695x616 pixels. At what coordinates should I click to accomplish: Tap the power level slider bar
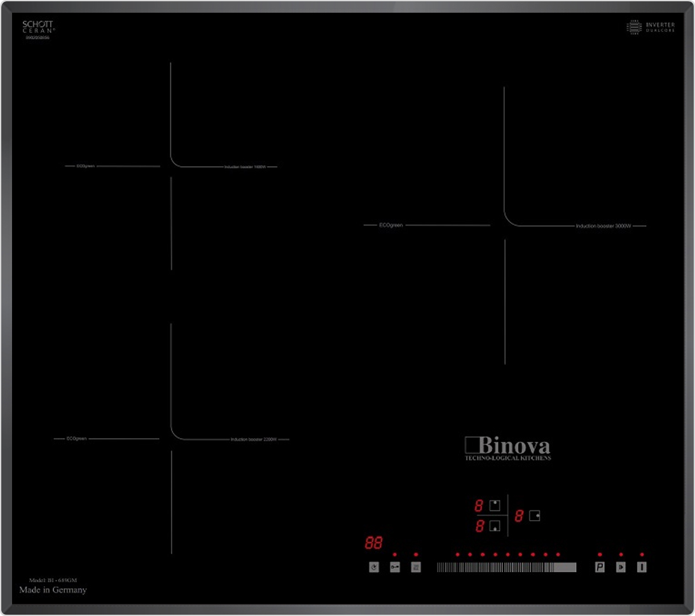click(x=506, y=567)
